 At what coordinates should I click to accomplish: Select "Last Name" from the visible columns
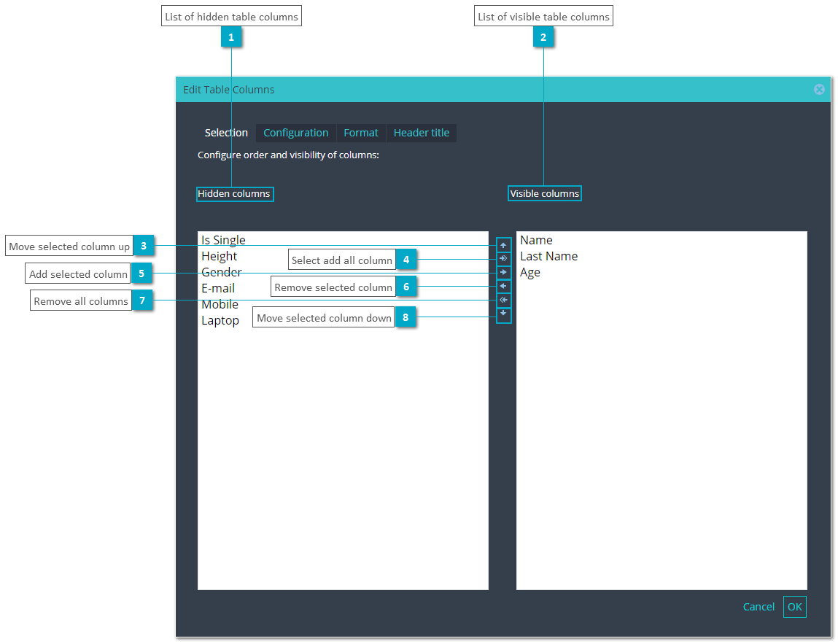[x=548, y=256]
